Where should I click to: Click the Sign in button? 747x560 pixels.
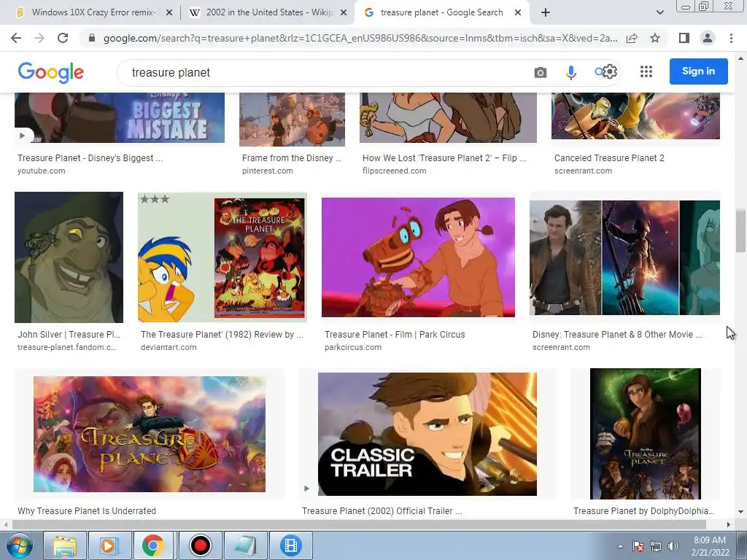[x=698, y=71]
